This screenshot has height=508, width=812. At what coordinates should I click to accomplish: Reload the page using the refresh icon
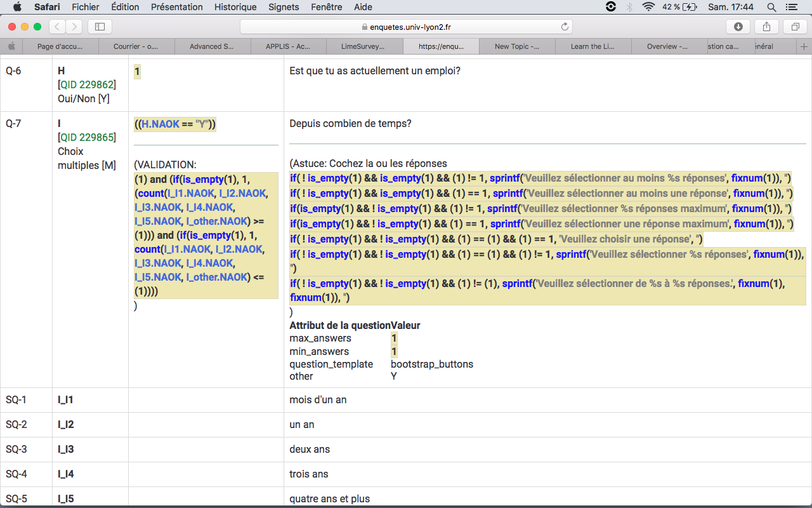click(x=565, y=27)
